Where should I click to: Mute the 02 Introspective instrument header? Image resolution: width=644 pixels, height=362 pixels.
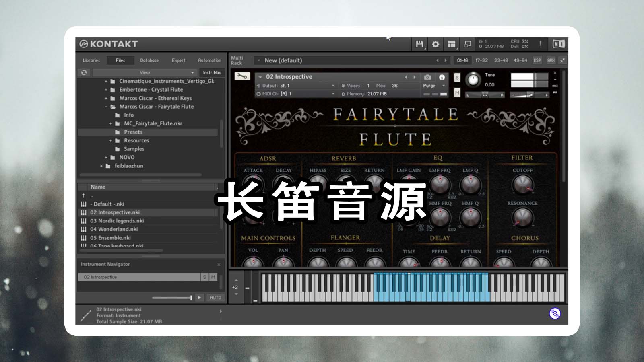pyautogui.click(x=457, y=93)
